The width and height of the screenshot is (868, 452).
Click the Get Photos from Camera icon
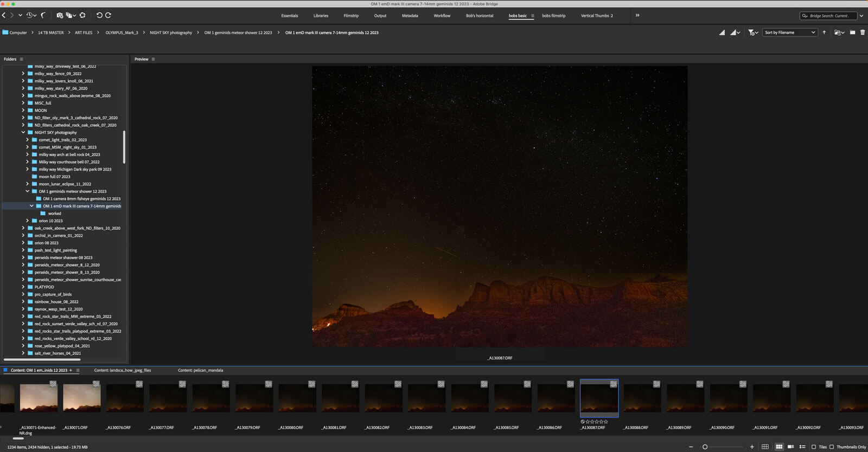click(x=60, y=15)
